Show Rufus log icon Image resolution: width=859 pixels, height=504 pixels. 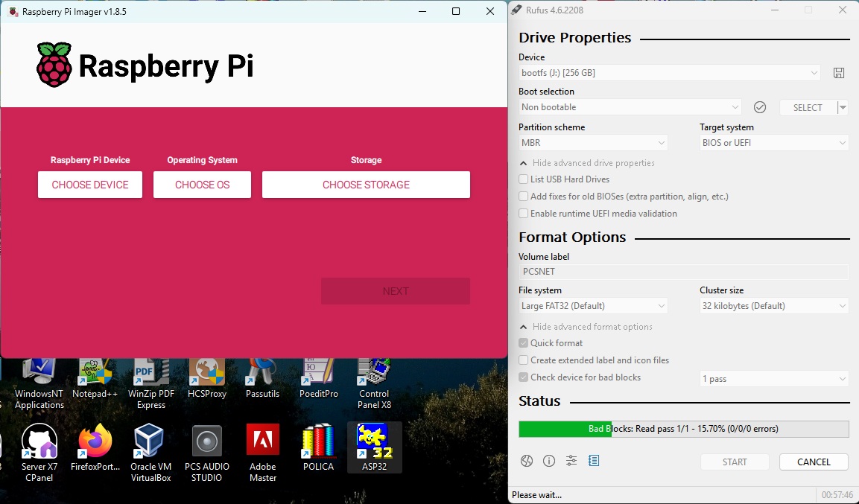(594, 461)
